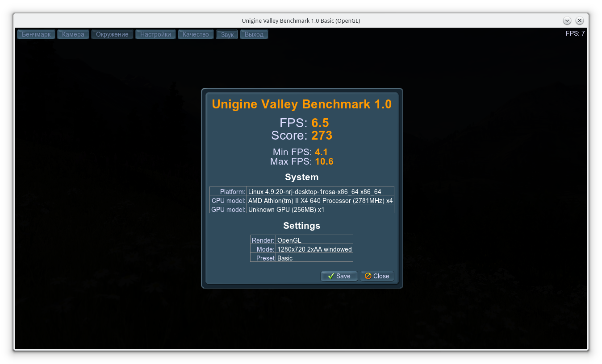Click the Render: label cell

pyautogui.click(x=263, y=240)
